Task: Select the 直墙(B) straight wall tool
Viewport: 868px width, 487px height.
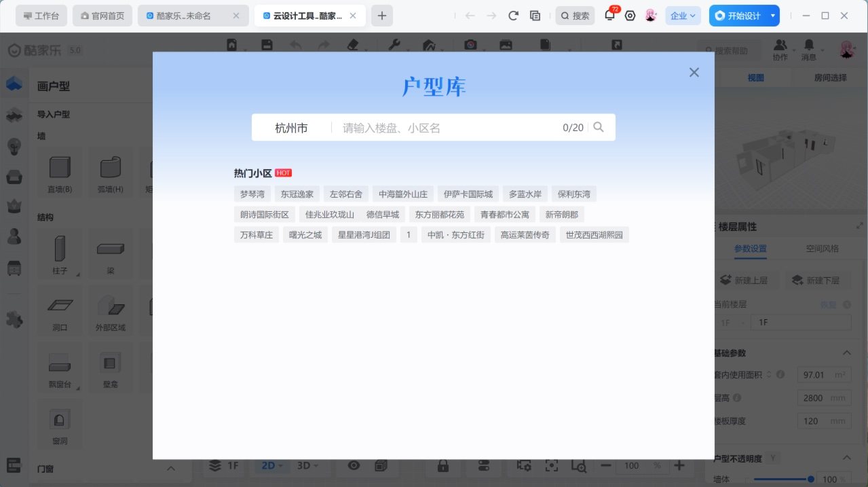Action: click(60, 173)
